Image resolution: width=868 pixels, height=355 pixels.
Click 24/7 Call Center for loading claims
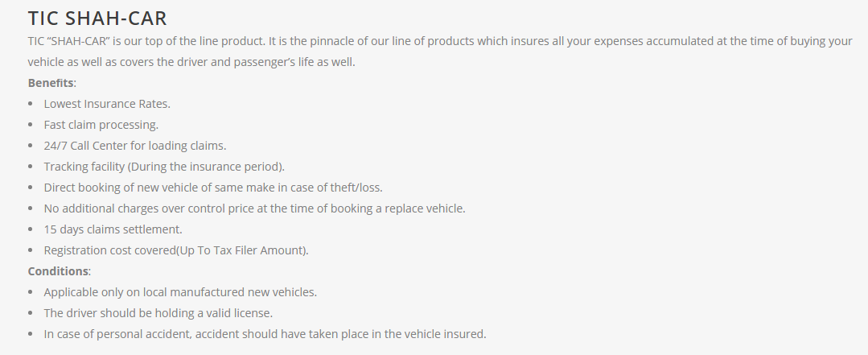coord(135,146)
